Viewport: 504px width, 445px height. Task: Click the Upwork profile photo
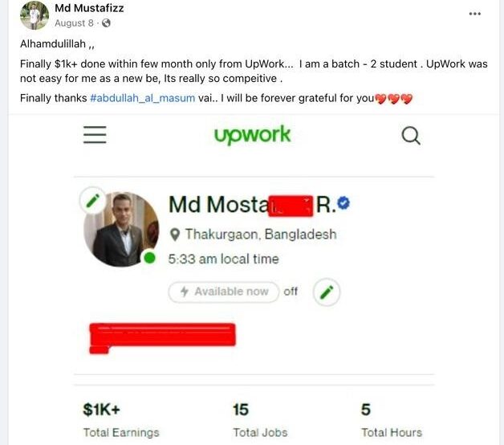[121, 229]
